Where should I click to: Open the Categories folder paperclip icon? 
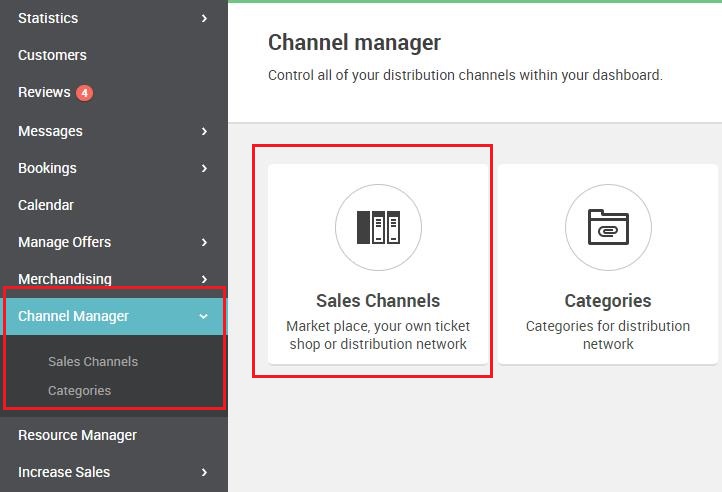click(x=608, y=227)
